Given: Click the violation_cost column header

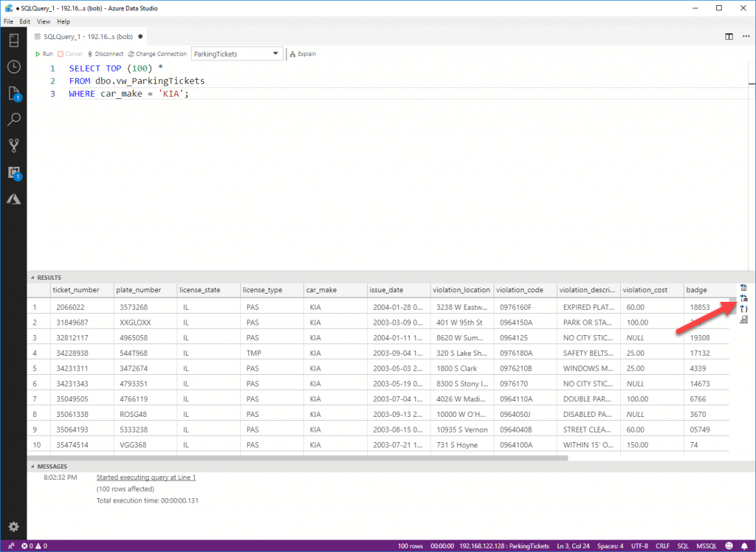Looking at the screenshot, I should 653,290.
